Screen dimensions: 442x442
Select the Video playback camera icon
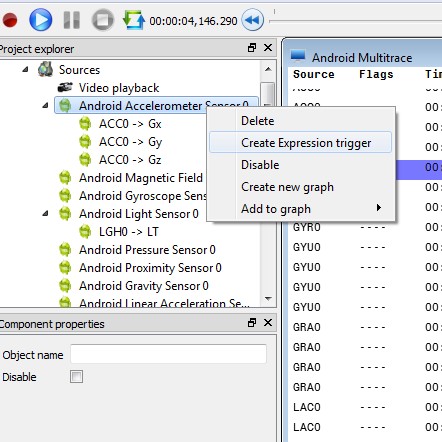pos(65,88)
